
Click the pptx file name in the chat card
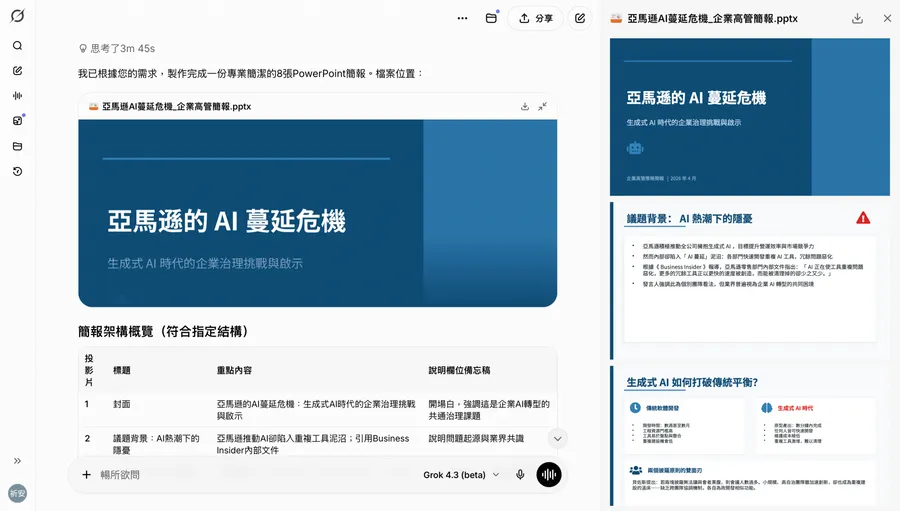click(x=177, y=106)
